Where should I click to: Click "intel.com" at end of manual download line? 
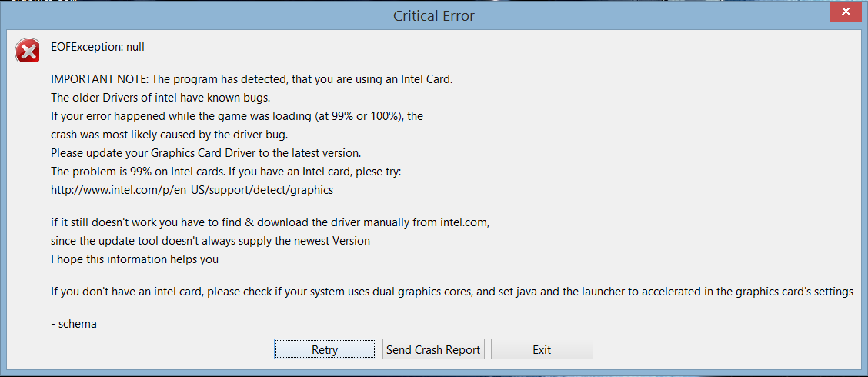click(x=465, y=222)
